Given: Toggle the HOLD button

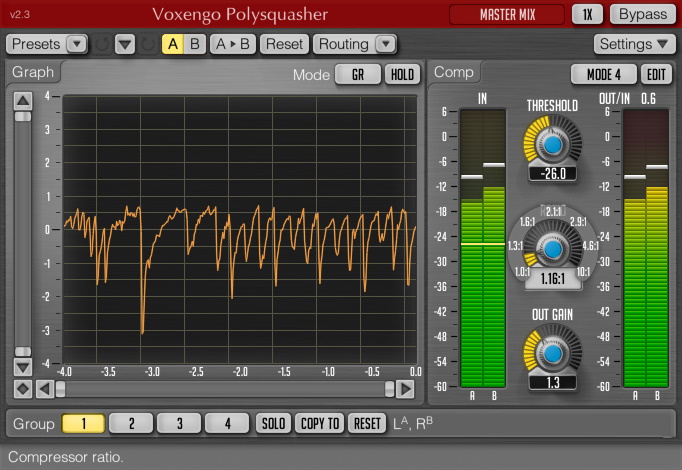Looking at the screenshot, I should coord(402,74).
